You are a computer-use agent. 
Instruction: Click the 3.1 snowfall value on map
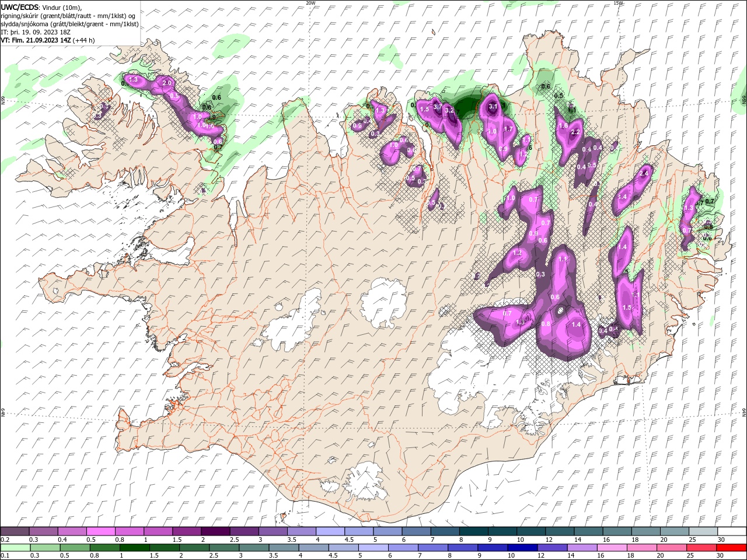coord(493,106)
